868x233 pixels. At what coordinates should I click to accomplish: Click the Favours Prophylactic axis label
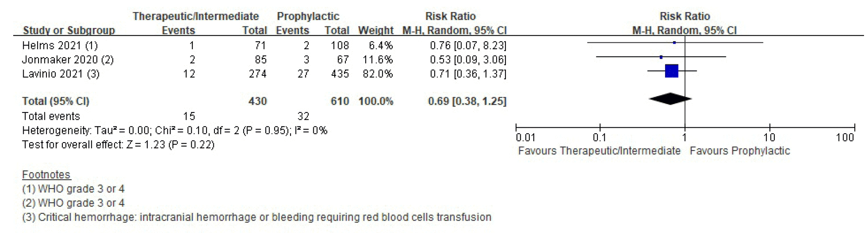[x=740, y=151]
